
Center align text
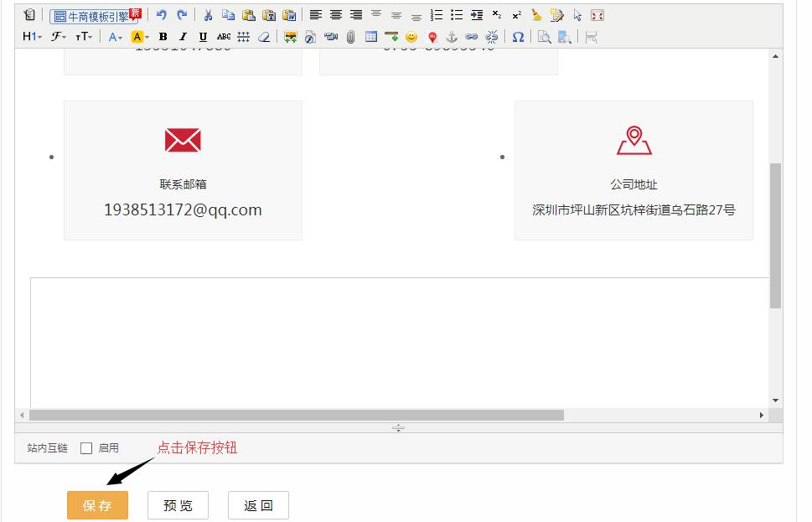pos(335,15)
